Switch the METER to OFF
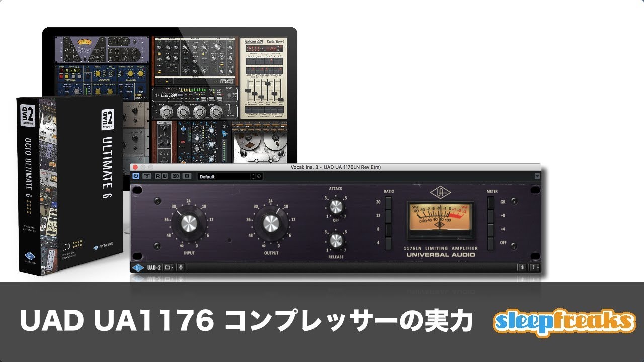This screenshot has width=644, height=362. tap(490, 243)
